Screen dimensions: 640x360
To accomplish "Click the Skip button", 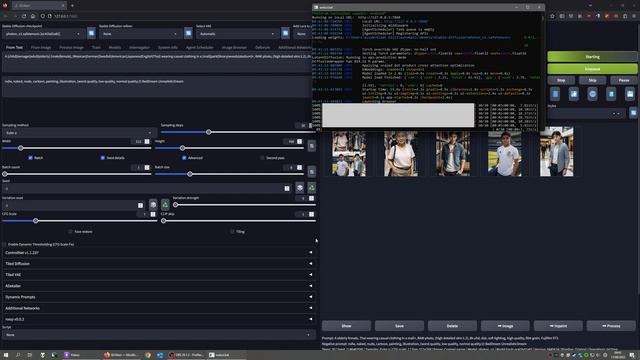I will [x=592, y=80].
